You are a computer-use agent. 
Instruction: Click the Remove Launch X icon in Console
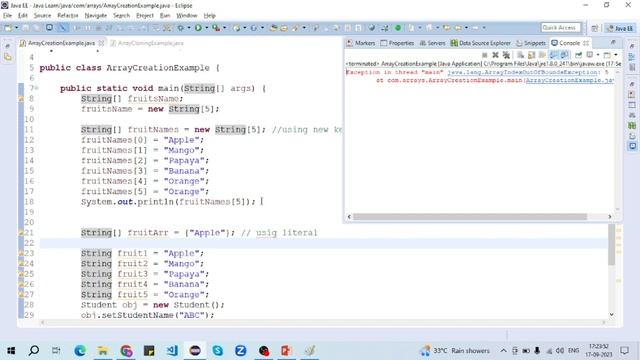click(495, 55)
